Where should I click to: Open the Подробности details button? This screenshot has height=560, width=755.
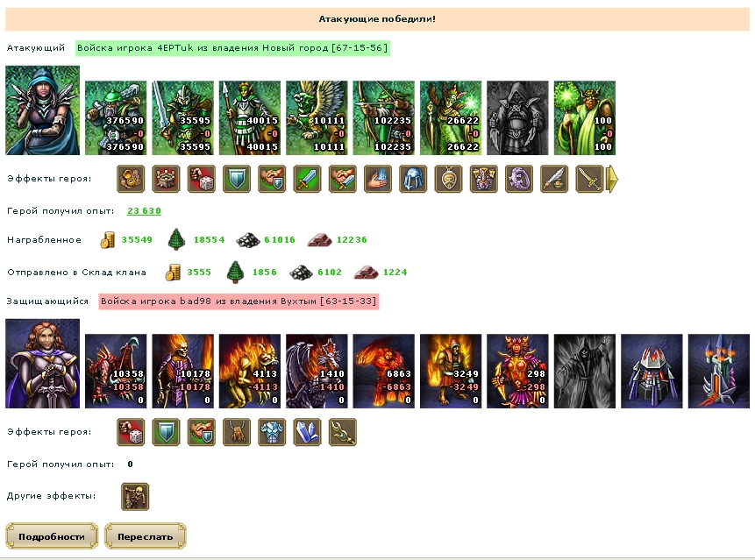point(52,536)
